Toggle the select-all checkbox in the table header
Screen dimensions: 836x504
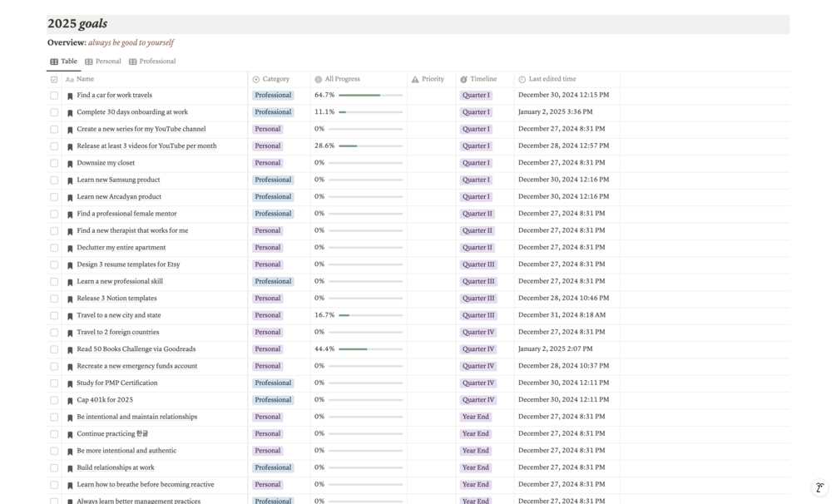click(54, 80)
